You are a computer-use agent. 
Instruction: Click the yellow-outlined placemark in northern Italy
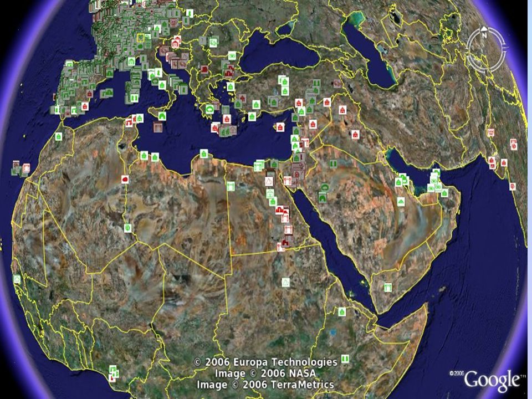coord(140,38)
